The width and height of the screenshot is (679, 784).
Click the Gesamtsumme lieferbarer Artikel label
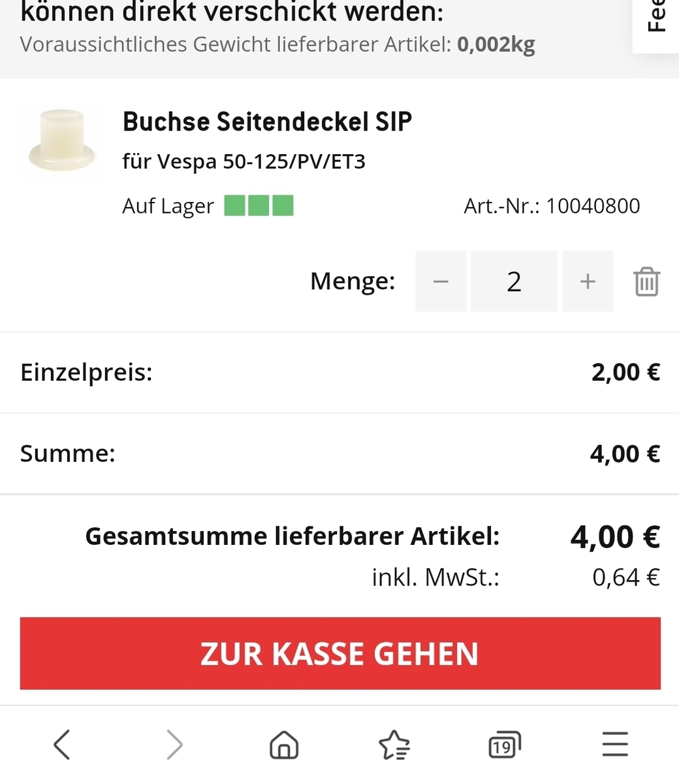(x=292, y=536)
